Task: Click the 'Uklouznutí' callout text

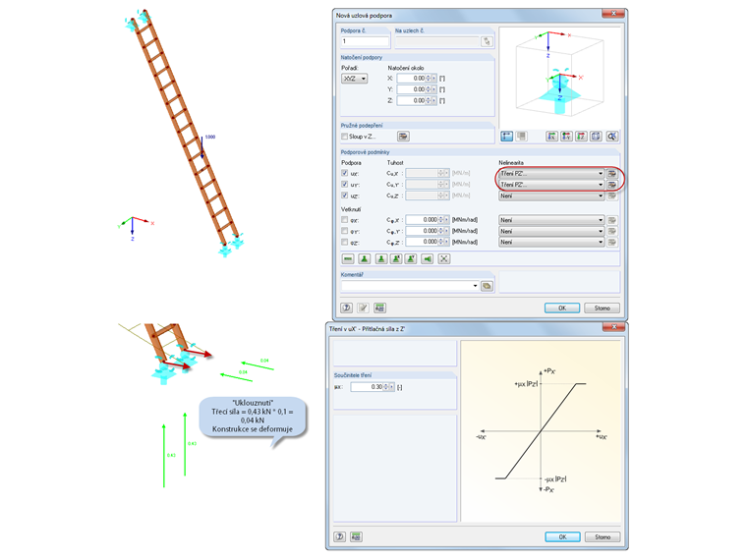Action: point(253,416)
